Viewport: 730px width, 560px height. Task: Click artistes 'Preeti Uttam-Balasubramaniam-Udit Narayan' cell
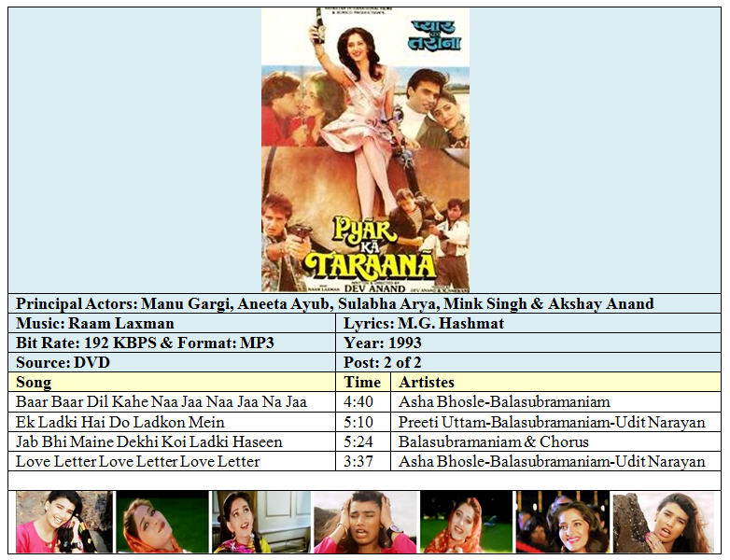pyautogui.click(x=555, y=422)
